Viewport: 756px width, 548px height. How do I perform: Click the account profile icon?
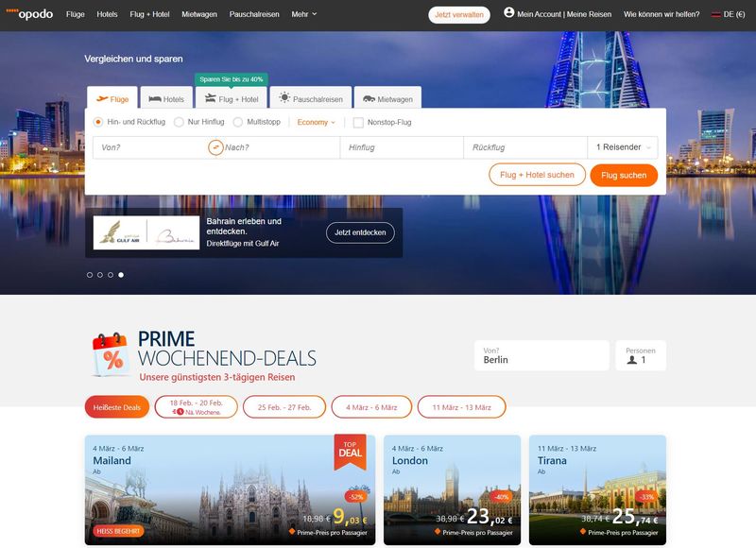click(x=509, y=13)
